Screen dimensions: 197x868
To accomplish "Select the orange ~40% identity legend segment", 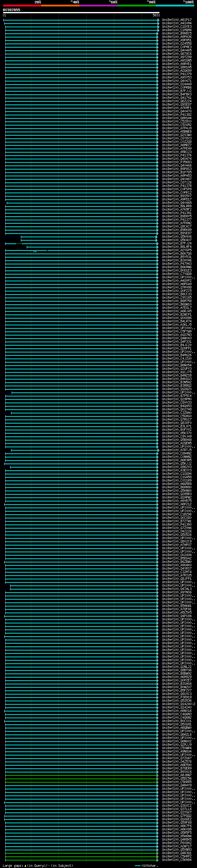I will [60, 6].
